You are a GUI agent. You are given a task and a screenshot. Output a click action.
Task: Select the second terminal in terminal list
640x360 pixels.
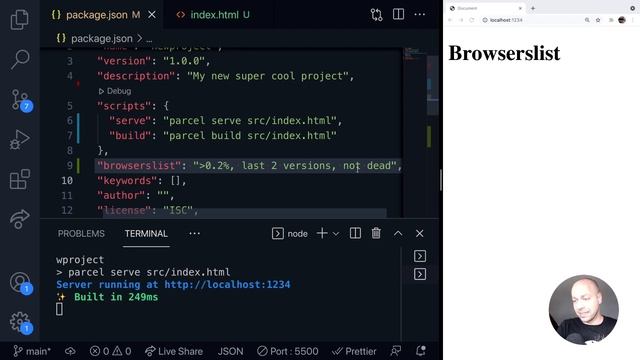[x=420, y=274]
